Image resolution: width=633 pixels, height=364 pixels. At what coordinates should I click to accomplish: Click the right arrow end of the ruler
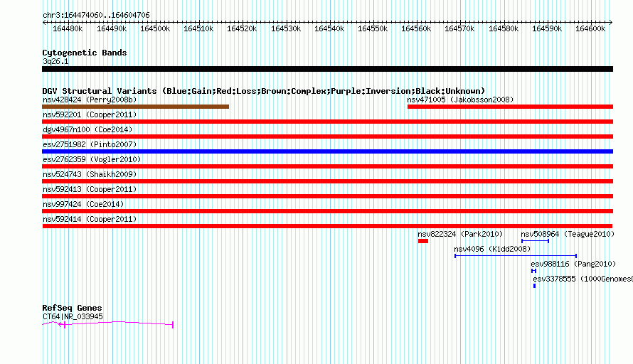pos(611,23)
